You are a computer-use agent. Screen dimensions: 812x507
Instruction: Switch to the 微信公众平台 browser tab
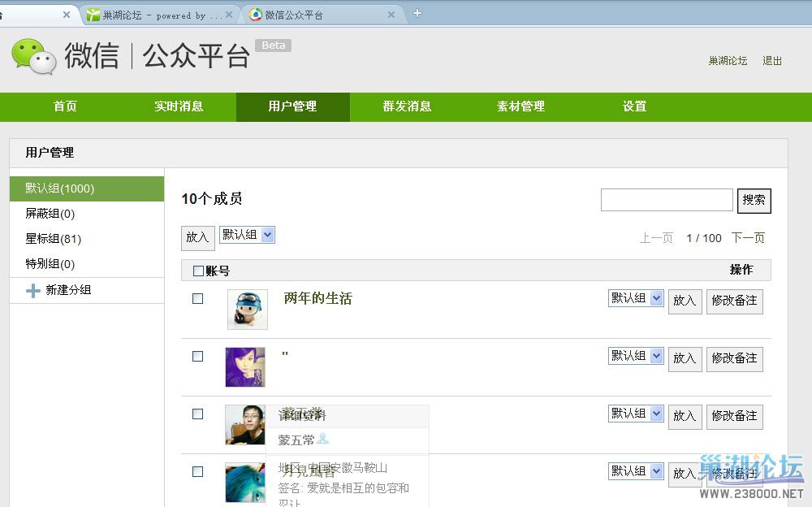click(321, 15)
